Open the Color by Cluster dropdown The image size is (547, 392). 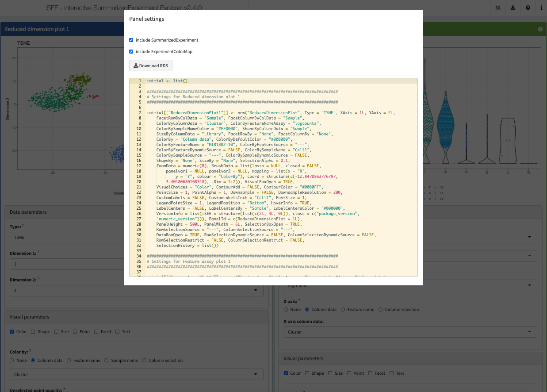click(136, 374)
